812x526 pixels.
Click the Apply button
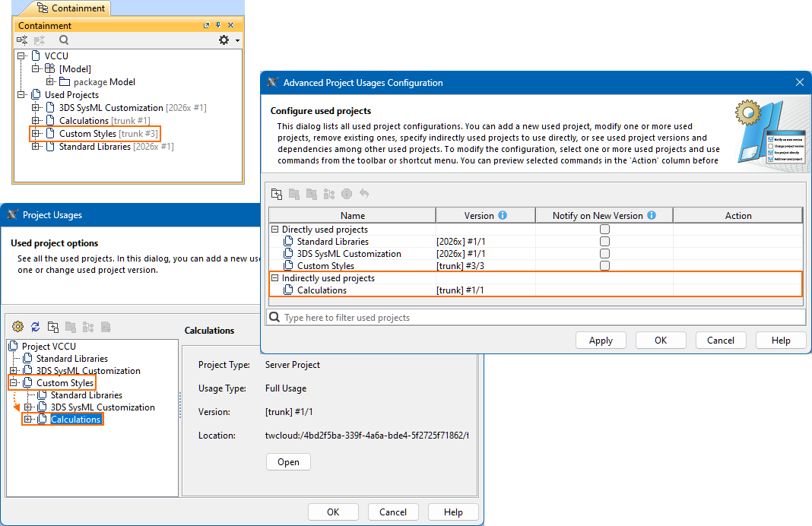601,341
